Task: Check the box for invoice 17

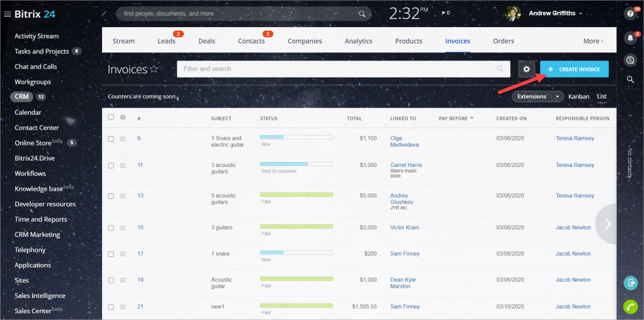Action: point(111,254)
